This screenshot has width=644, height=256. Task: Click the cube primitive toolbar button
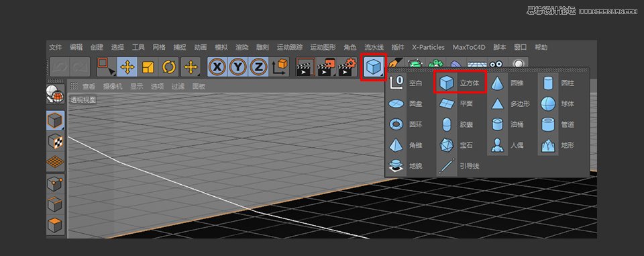(374, 67)
